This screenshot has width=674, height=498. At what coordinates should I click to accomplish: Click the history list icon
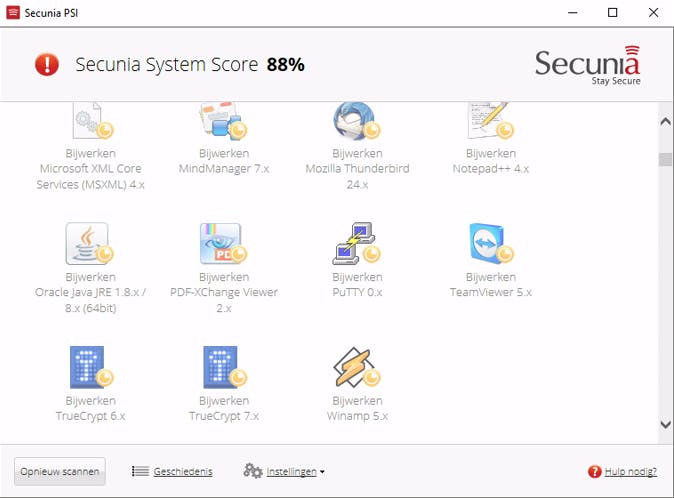point(140,471)
